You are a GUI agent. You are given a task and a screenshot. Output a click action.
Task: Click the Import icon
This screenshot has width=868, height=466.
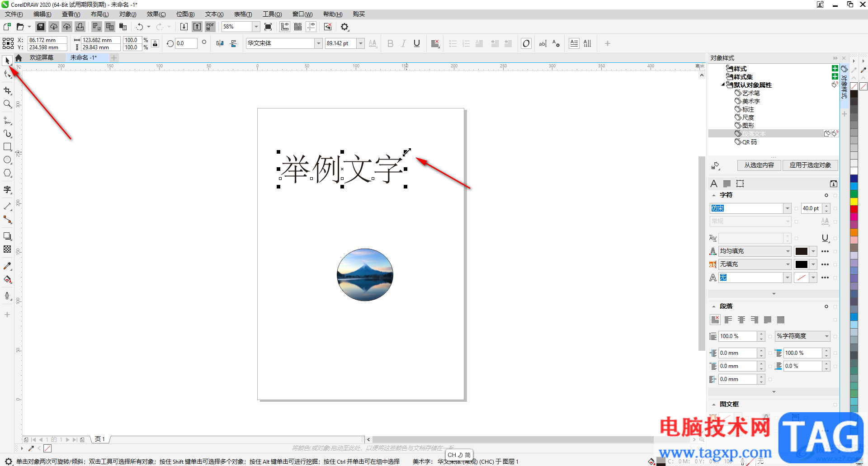coord(184,27)
